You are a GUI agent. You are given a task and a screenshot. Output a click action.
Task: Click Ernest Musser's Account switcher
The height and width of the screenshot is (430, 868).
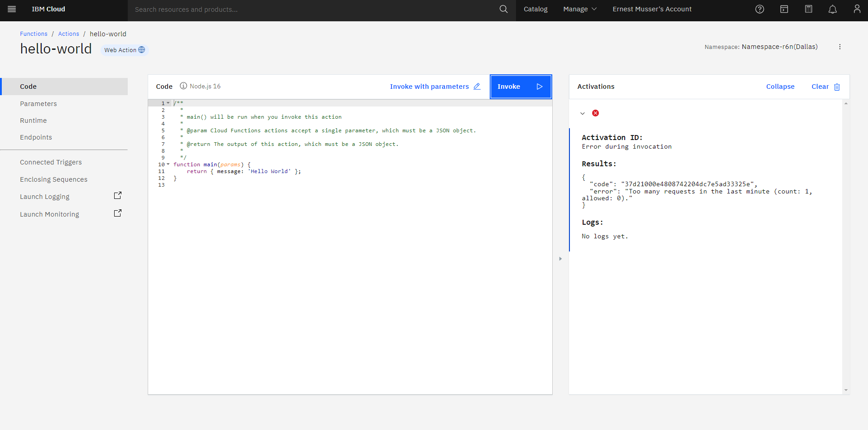point(652,9)
